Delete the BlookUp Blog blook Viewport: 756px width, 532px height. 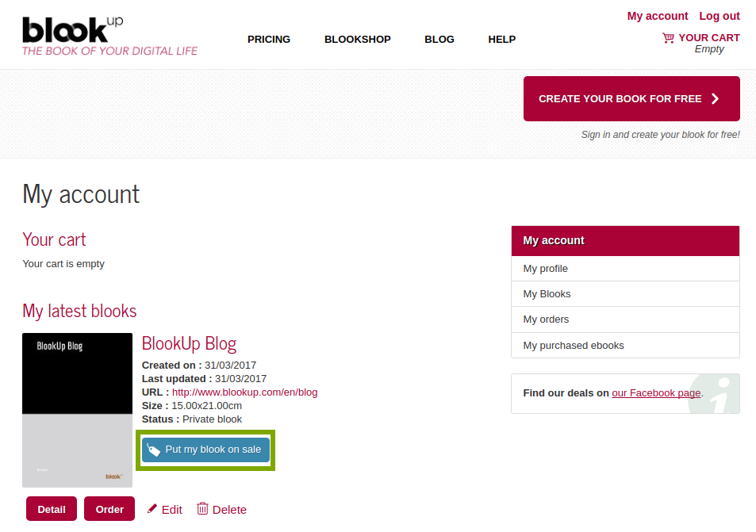pyautogui.click(x=222, y=509)
